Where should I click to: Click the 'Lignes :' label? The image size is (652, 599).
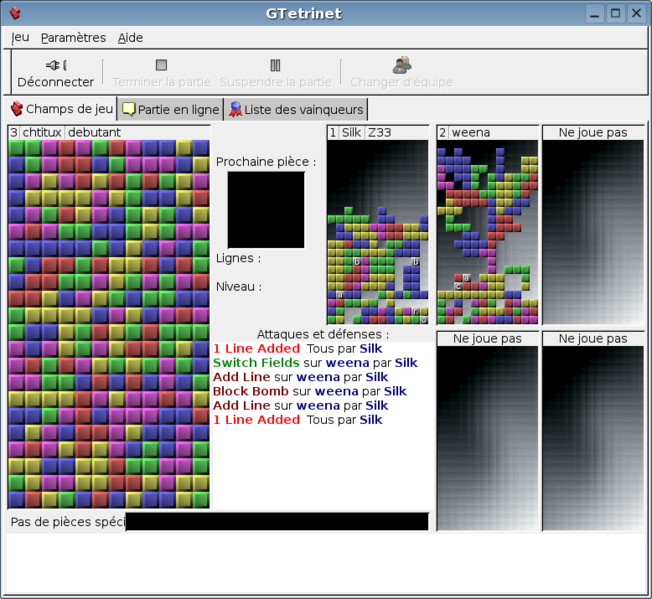(239, 258)
